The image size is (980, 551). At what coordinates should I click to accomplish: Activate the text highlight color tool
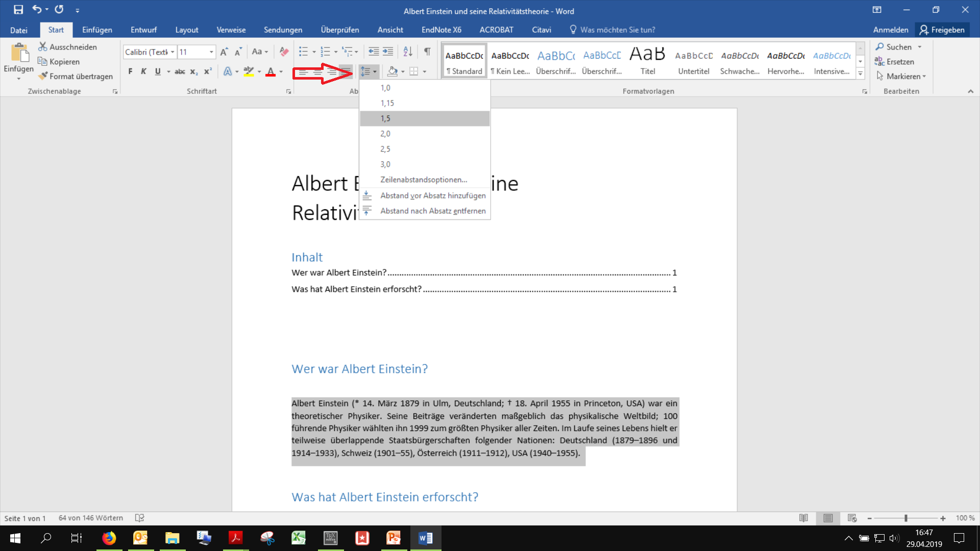point(249,71)
